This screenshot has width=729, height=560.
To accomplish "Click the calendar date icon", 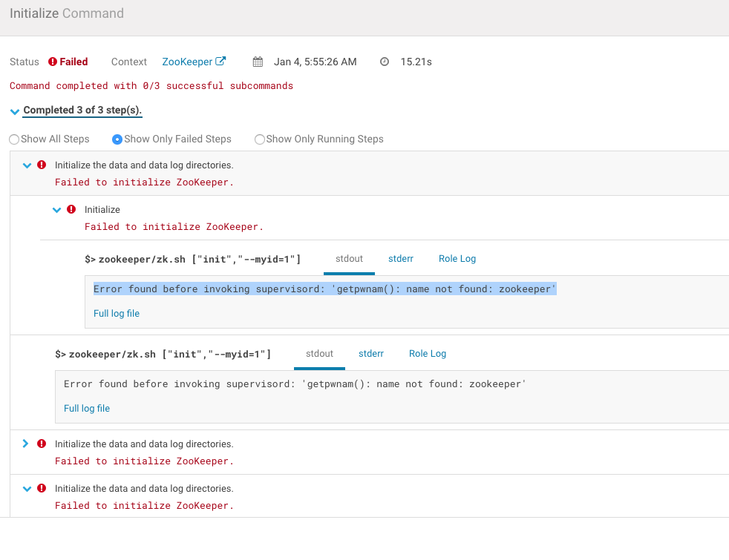I will [x=258, y=62].
